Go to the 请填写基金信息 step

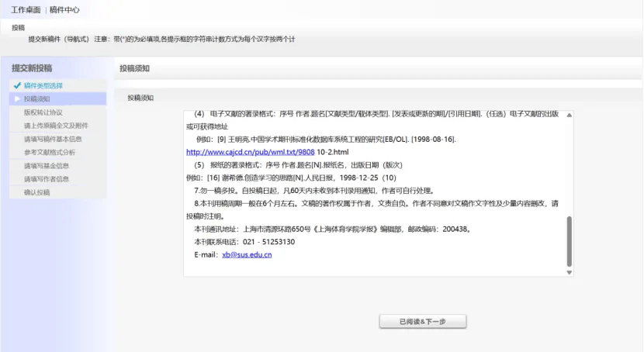(47, 165)
